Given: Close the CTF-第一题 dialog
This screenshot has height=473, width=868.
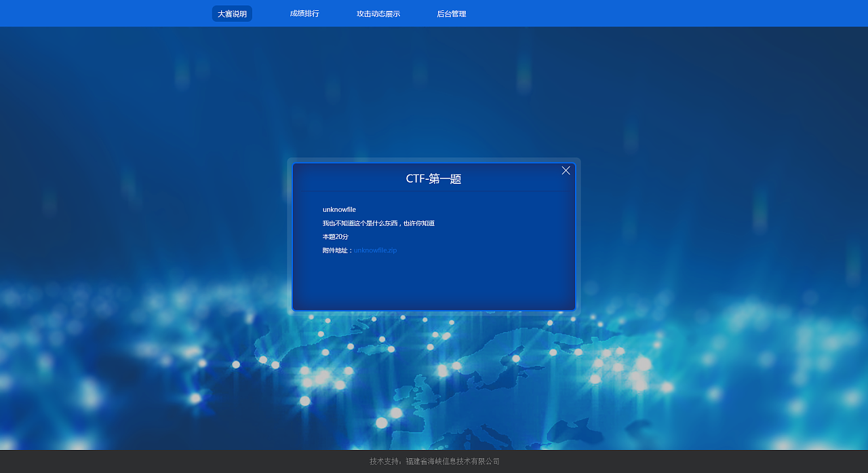Looking at the screenshot, I should point(566,170).
